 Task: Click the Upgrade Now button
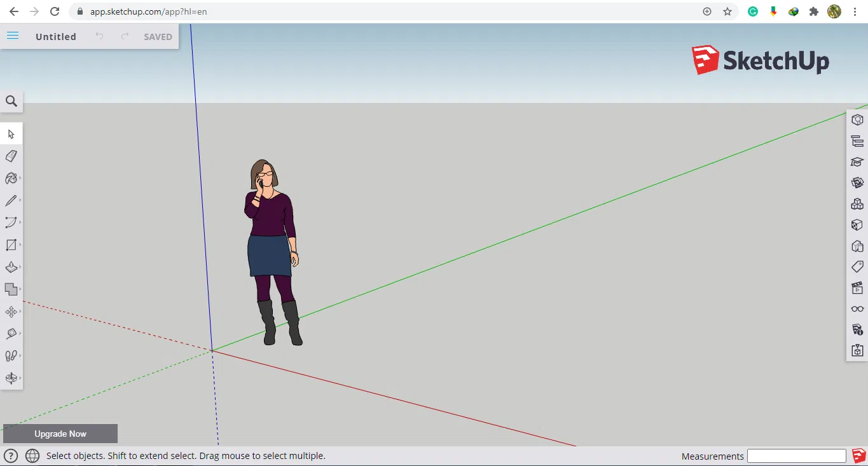click(x=60, y=433)
